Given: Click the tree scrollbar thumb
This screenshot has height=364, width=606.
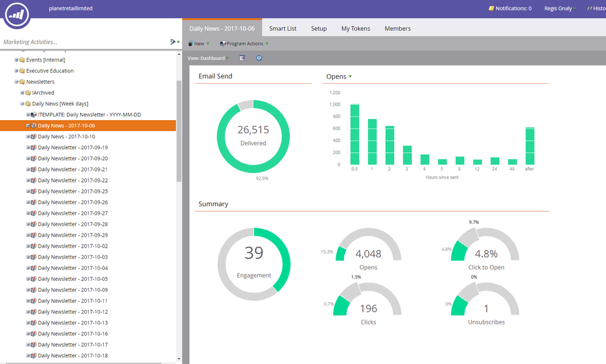Looking at the screenshot, I should (x=178, y=131).
